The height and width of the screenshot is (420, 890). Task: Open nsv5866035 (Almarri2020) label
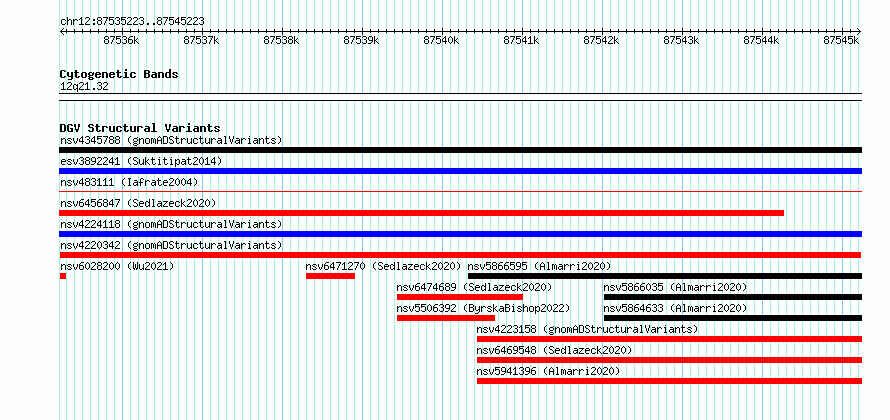(675, 287)
